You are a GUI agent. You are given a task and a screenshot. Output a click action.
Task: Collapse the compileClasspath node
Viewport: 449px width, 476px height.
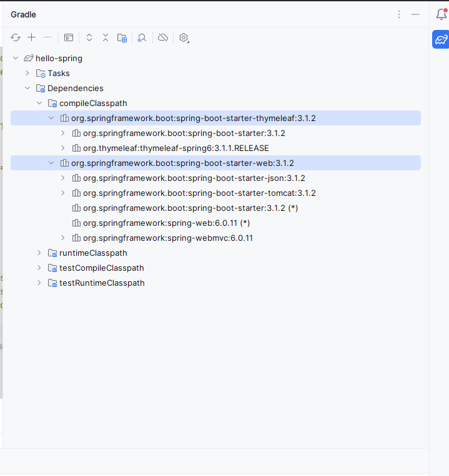pos(39,103)
